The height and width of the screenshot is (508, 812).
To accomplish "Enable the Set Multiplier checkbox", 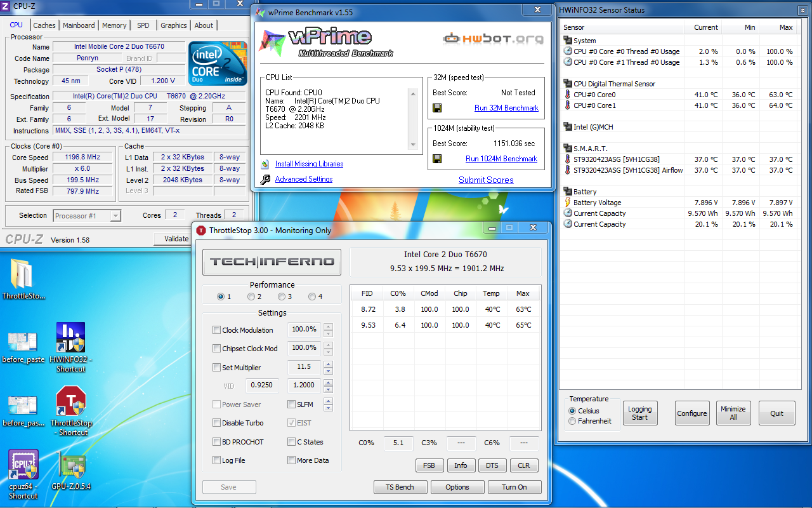I will click(x=216, y=368).
